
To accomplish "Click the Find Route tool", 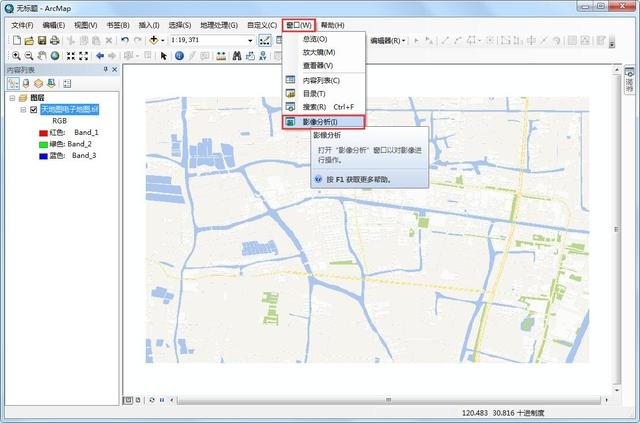I will pos(250,56).
